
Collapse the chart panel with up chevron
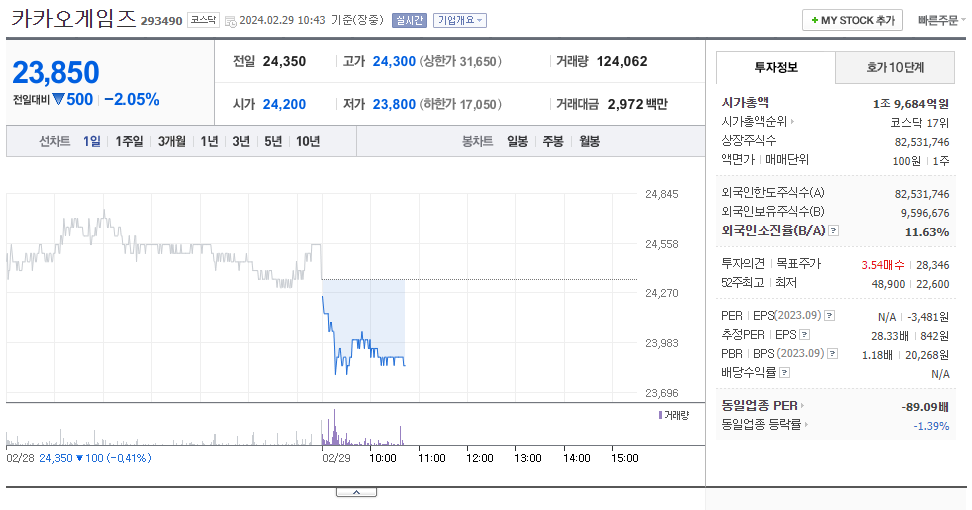[x=356, y=492]
